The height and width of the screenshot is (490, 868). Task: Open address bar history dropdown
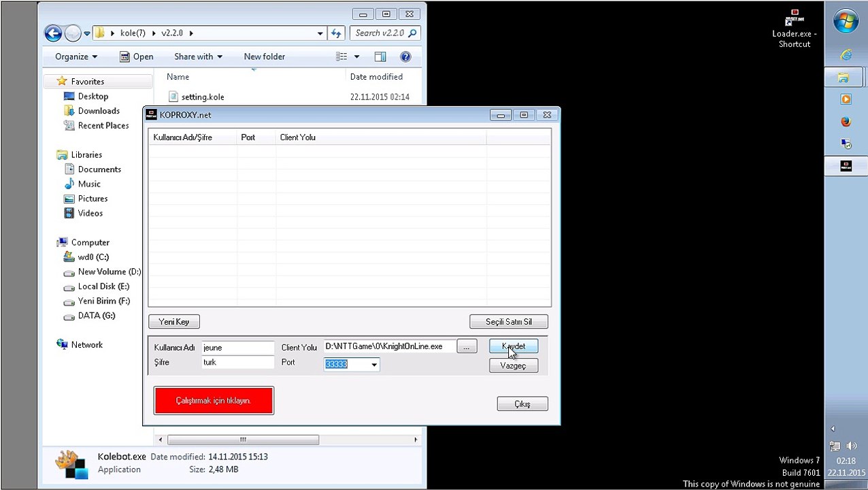coord(320,33)
